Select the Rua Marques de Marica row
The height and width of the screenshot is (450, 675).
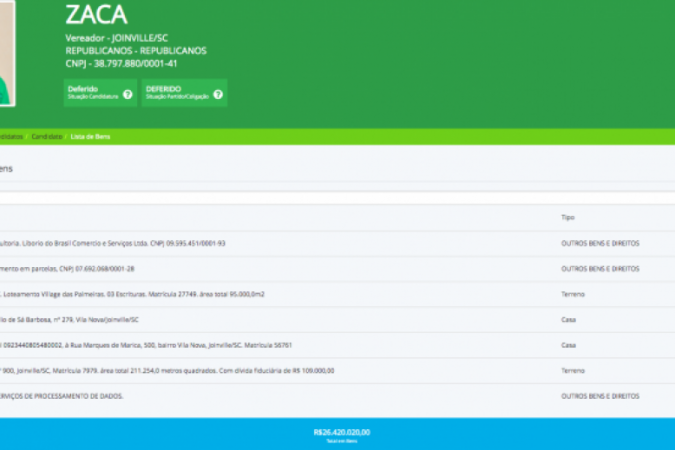[150, 345]
